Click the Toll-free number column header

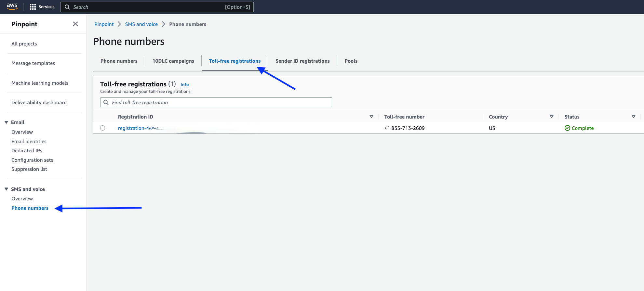pos(404,117)
